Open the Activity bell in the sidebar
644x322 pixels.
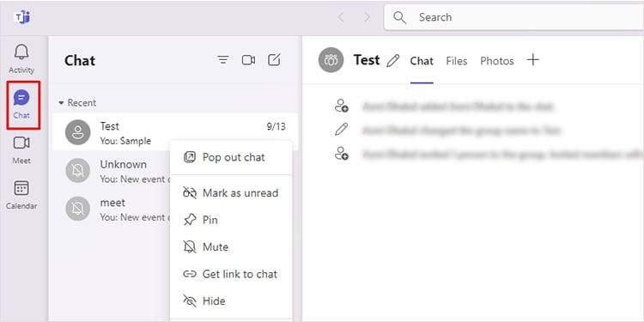[21, 59]
